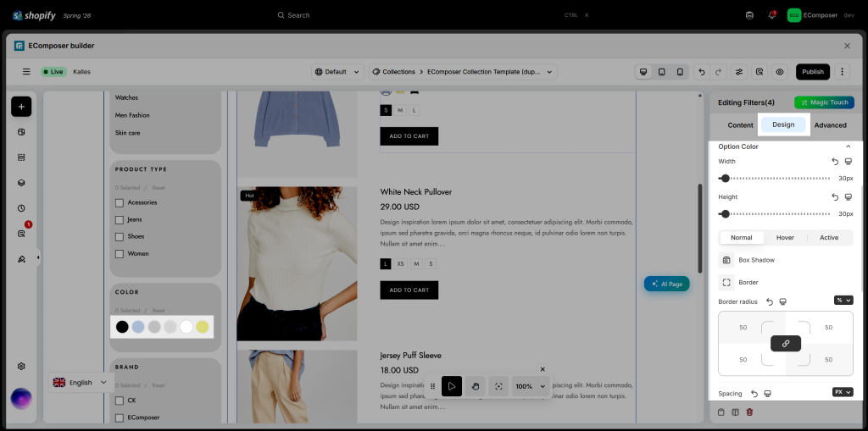Check the CK brand checkbox
Image resolution: width=868 pixels, height=431 pixels.
119,401
